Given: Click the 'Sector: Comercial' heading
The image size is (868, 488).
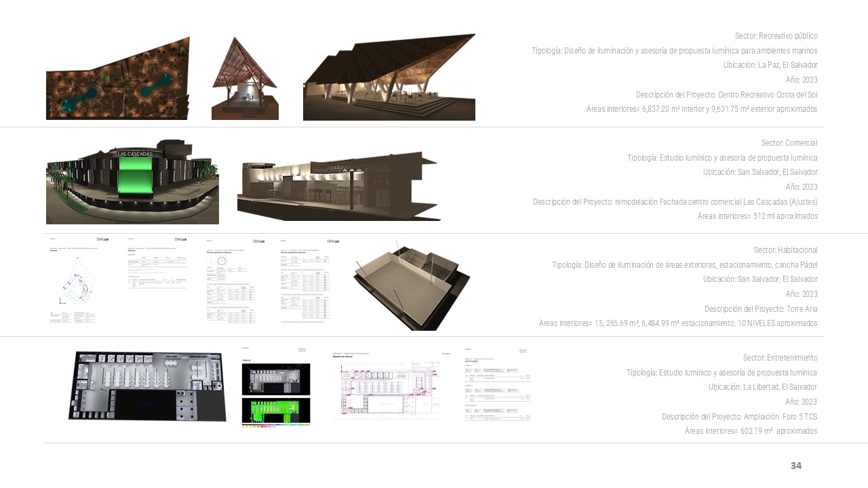Looking at the screenshot, I should click(789, 143).
